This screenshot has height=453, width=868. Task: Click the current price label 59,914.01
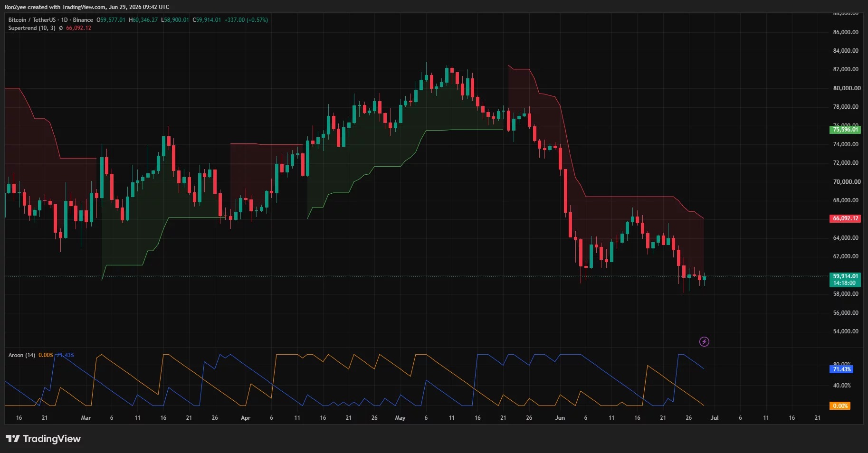[846, 276]
